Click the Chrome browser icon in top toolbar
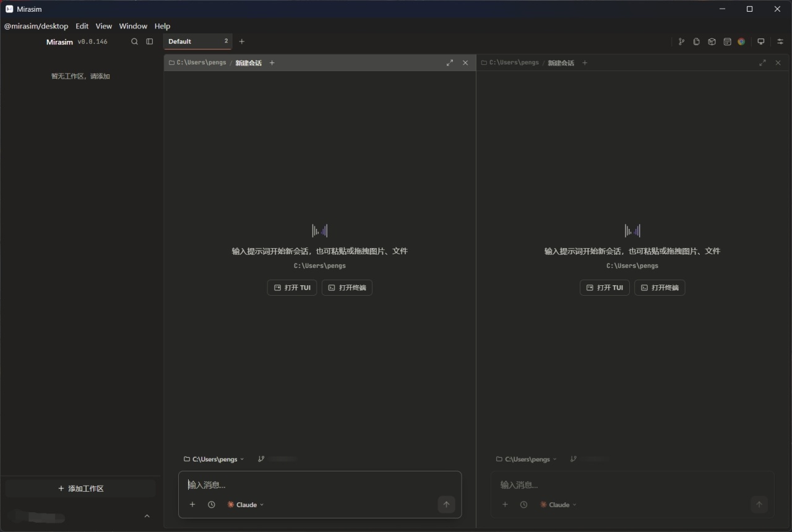Viewport: 792px width, 532px height. pos(741,41)
